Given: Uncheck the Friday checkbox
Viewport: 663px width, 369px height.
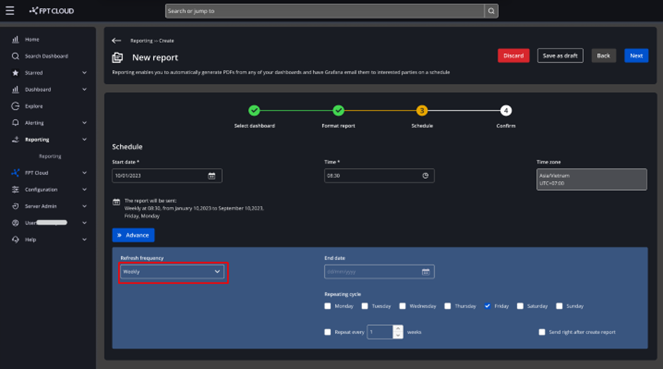Looking at the screenshot, I should [x=488, y=306].
